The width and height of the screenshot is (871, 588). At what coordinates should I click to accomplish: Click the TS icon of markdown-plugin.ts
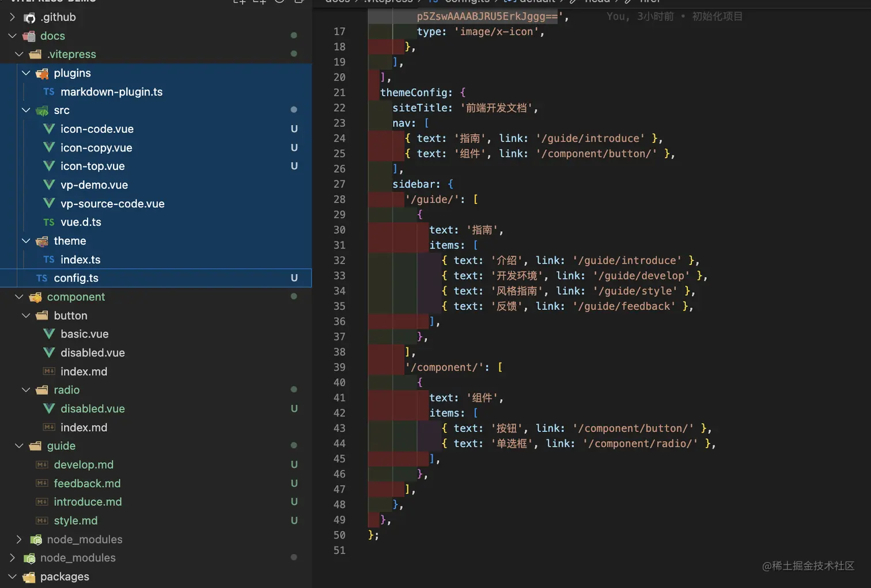click(x=49, y=92)
